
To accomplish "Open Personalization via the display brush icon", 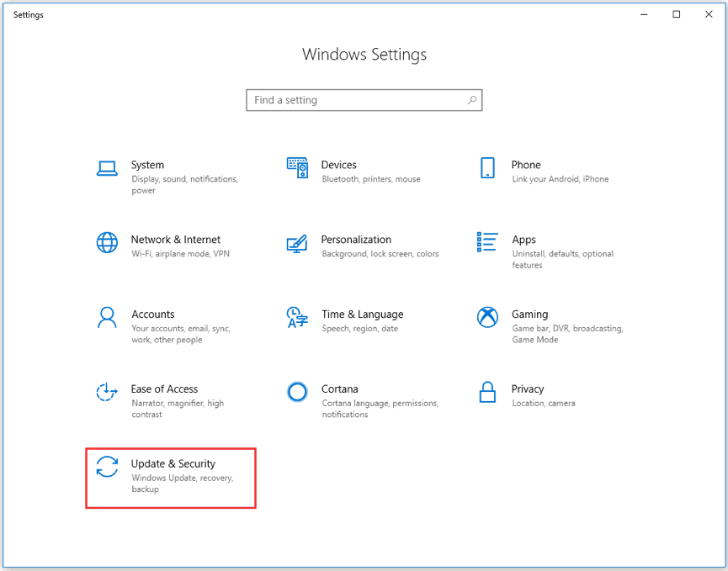I will (297, 242).
